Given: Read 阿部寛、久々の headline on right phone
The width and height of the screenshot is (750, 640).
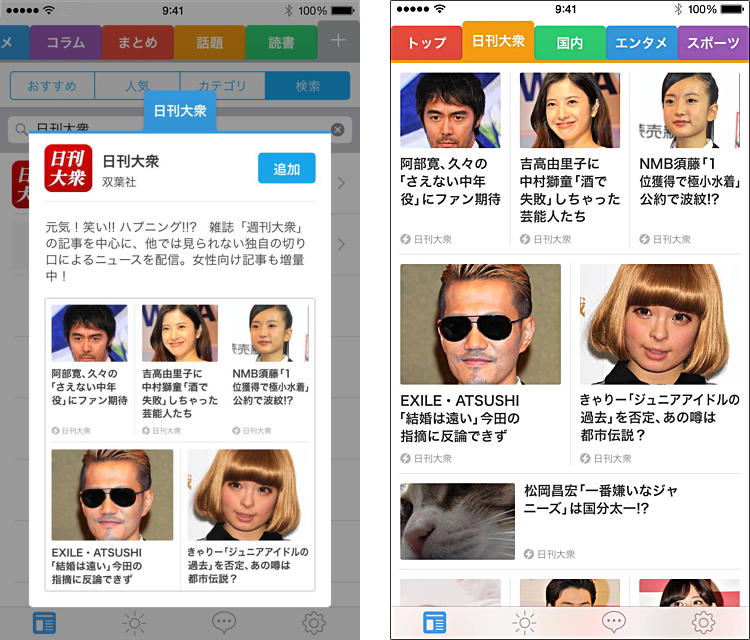Looking at the screenshot, I should [x=450, y=181].
